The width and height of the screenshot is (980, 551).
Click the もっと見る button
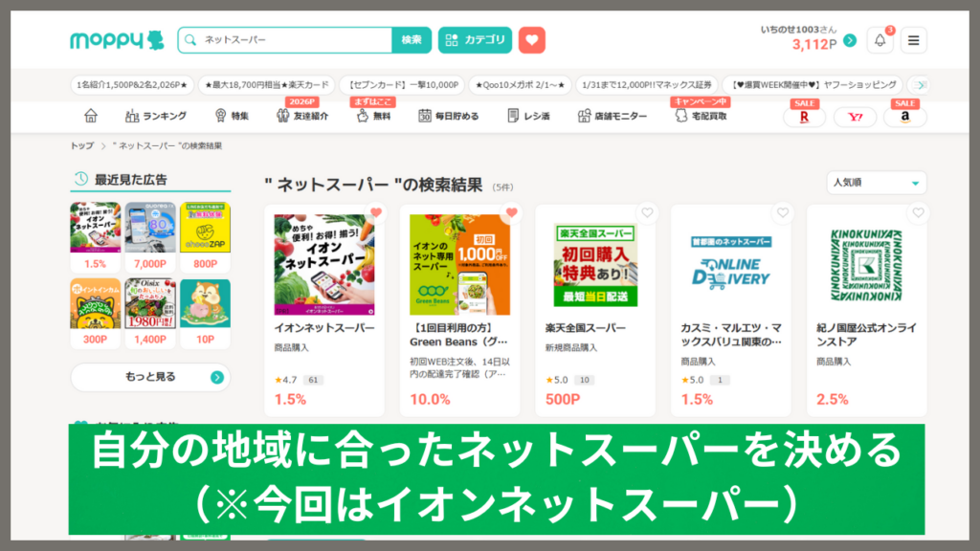click(149, 377)
